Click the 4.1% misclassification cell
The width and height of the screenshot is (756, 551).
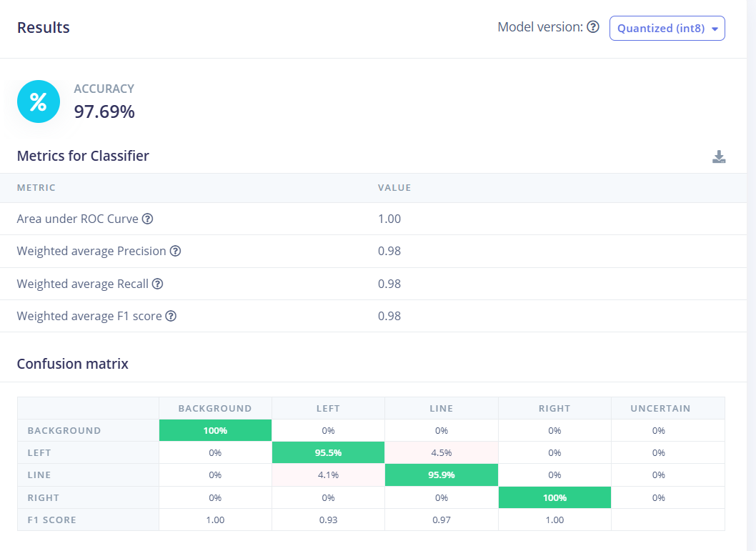point(328,475)
